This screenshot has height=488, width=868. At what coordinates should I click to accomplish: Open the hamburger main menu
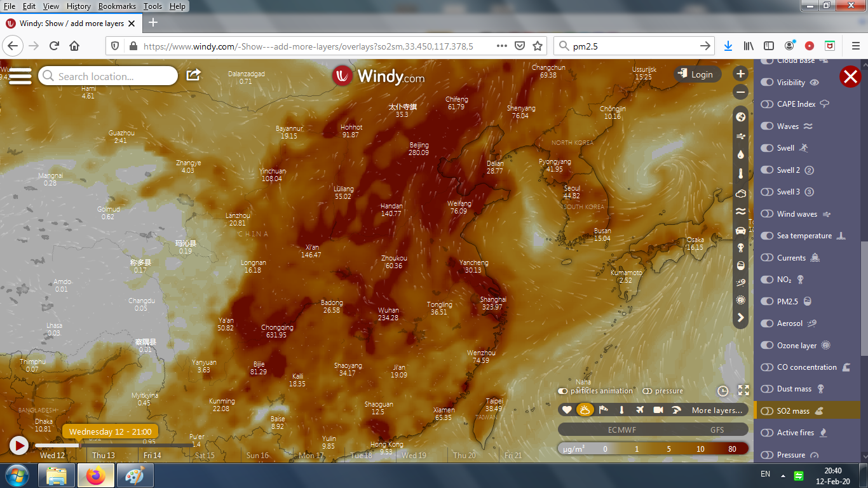point(20,75)
